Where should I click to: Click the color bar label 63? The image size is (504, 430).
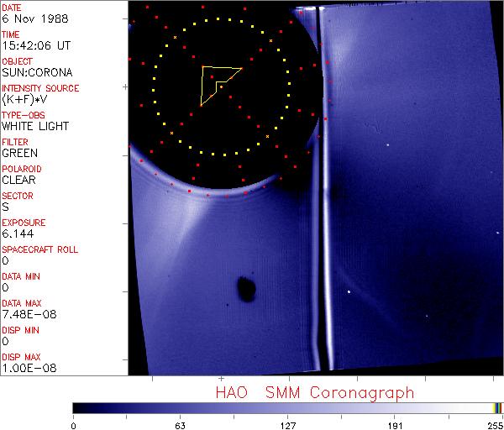(180, 424)
